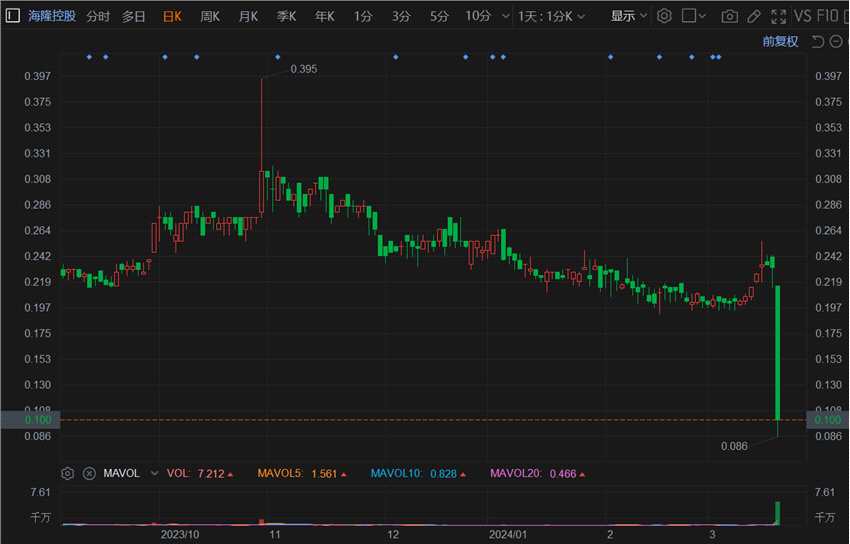Open the 1天:1分K dropdown
The image size is (850, 544).
[x=551, y=16]
